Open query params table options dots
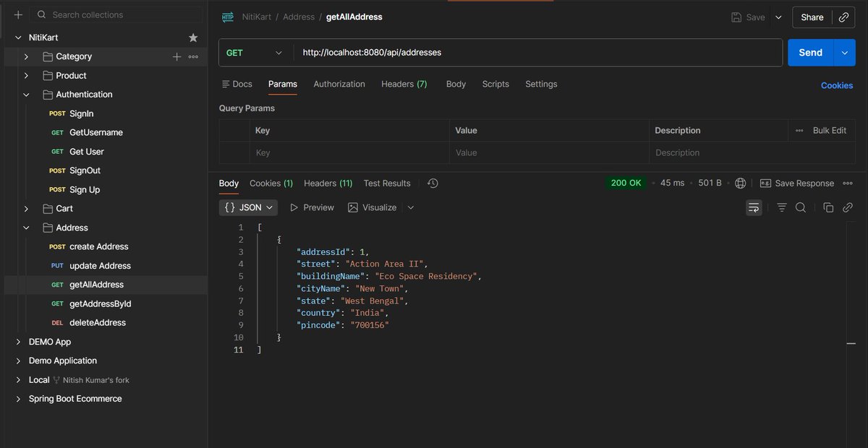The width and height of the screenshot is (868, 448). (799, 131)
